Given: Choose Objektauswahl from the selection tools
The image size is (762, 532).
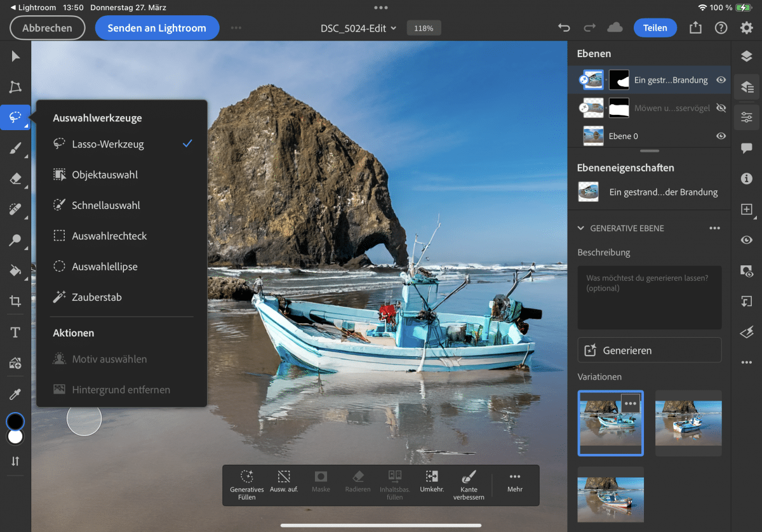Looking at the screenshot, I should [105, 175].
